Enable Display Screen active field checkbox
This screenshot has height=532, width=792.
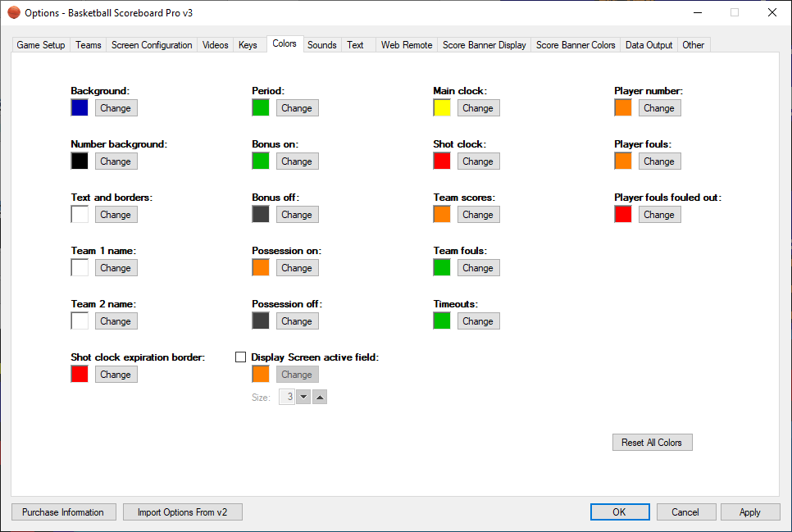pyautogui.click(x=241, y=357)
